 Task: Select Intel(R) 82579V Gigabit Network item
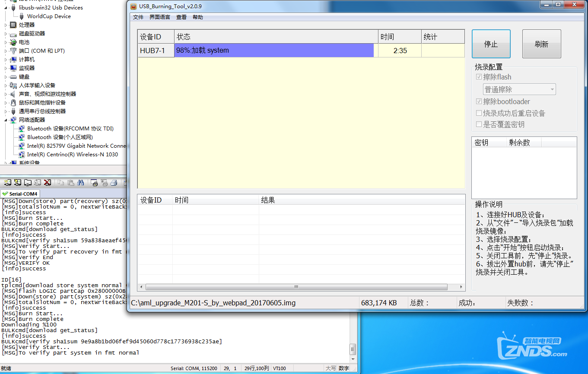pyautogui.click(x=76, y=146)
